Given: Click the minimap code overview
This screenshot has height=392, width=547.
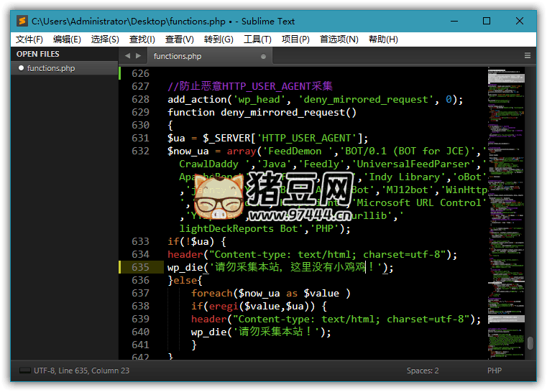Looking at the screenshot, I should pos(506,213).
